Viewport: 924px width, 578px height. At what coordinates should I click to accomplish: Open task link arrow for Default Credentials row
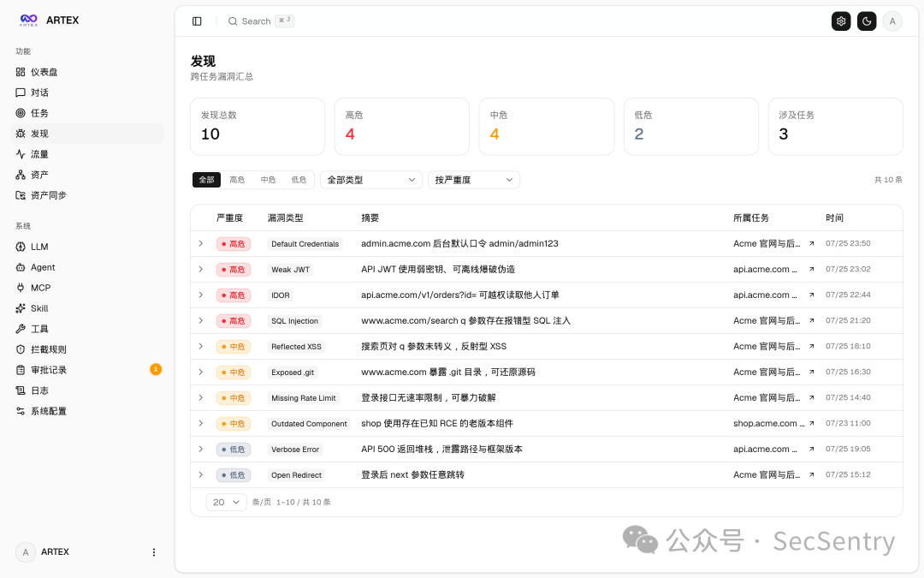pos(811,243)
